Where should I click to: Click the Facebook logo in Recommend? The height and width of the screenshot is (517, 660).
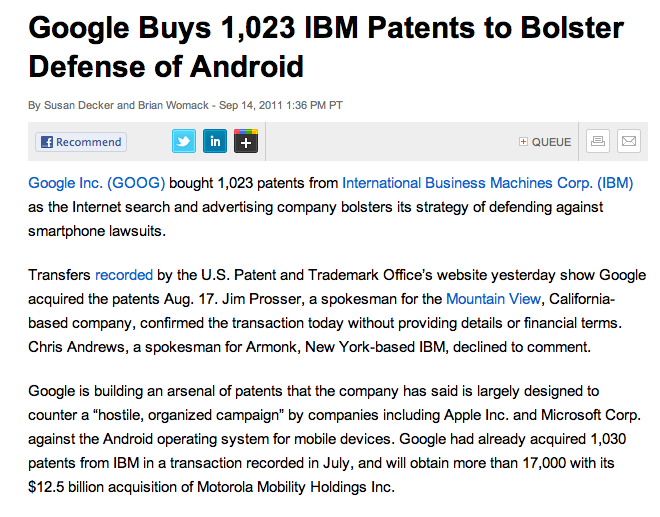click(x=46, y=142)
